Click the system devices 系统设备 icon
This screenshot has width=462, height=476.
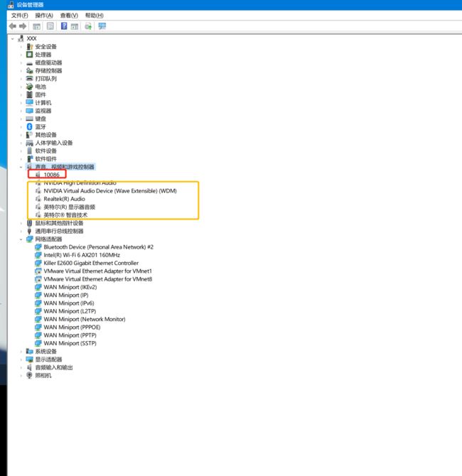29,351
